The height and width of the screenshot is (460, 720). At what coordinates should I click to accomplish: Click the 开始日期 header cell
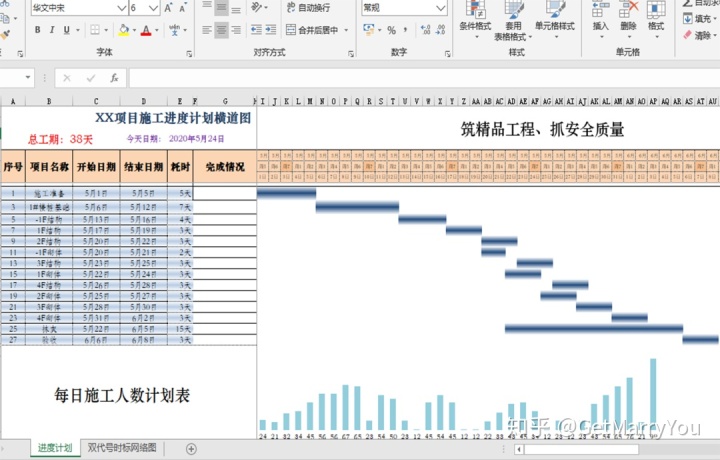[96, 167]
